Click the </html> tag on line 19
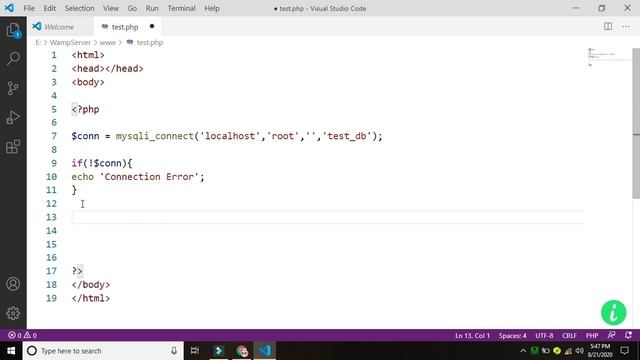Screen dimensions: 640x360 (91, 298)
